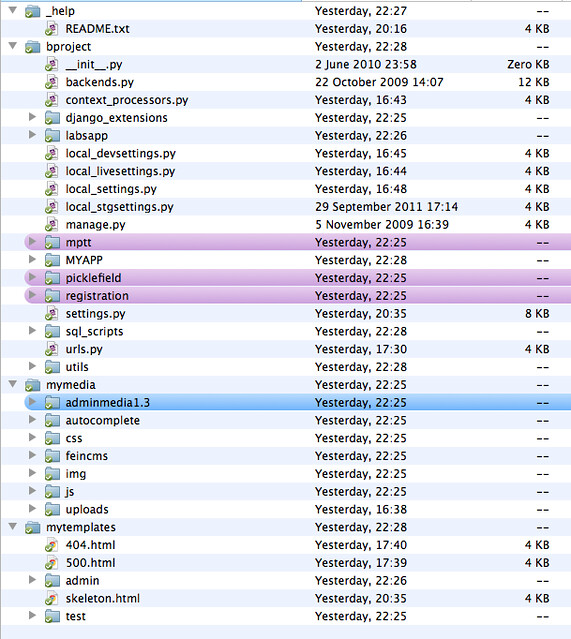Click the local_settings.py file icon
571x639 pixels.
[52, 189]
